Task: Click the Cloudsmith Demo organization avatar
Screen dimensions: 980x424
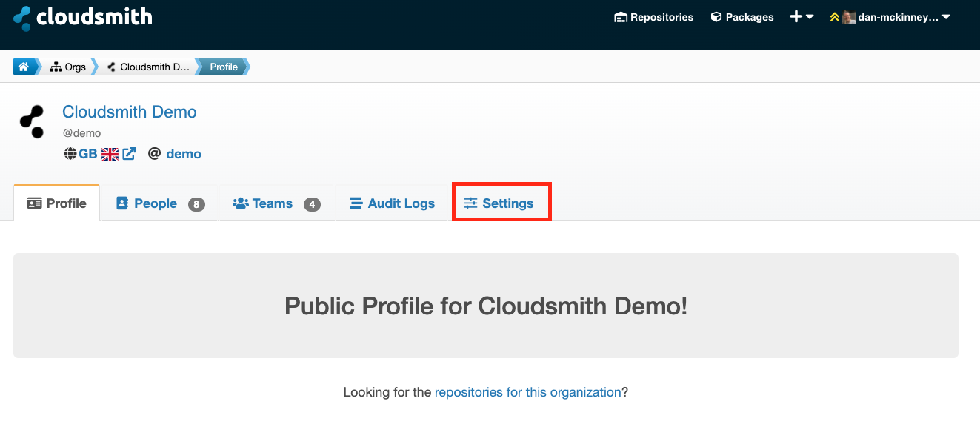Action: pos(33,122)
